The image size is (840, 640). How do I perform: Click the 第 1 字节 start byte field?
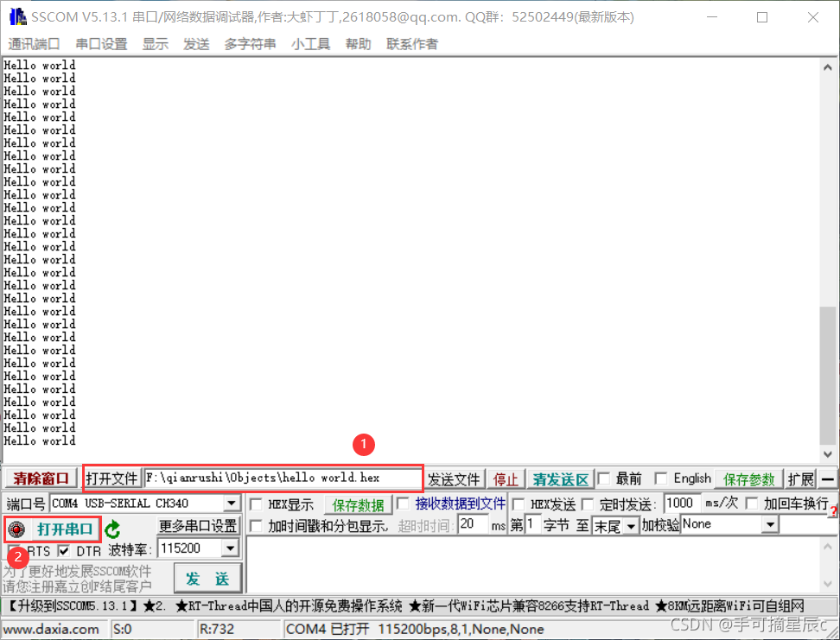tap(532, 523)
